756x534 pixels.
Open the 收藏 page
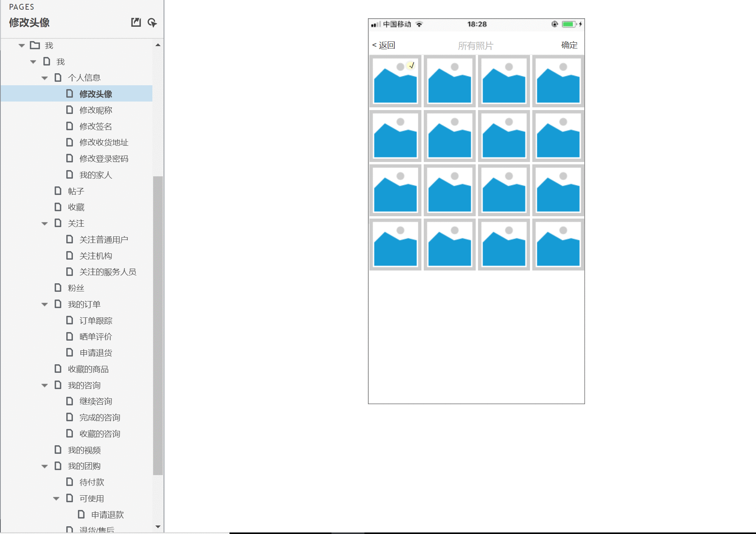pos(77,207)
